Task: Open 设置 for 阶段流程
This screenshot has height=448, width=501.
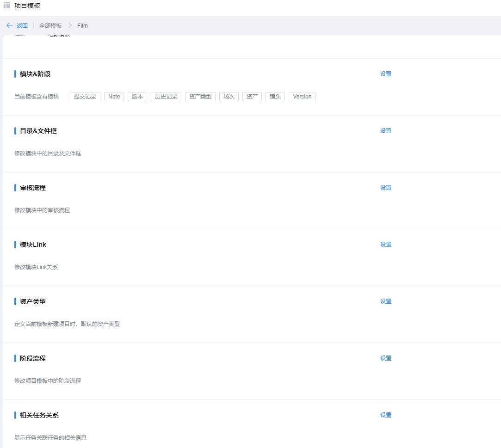Action: pyautogui.click(x=386, y=358)
